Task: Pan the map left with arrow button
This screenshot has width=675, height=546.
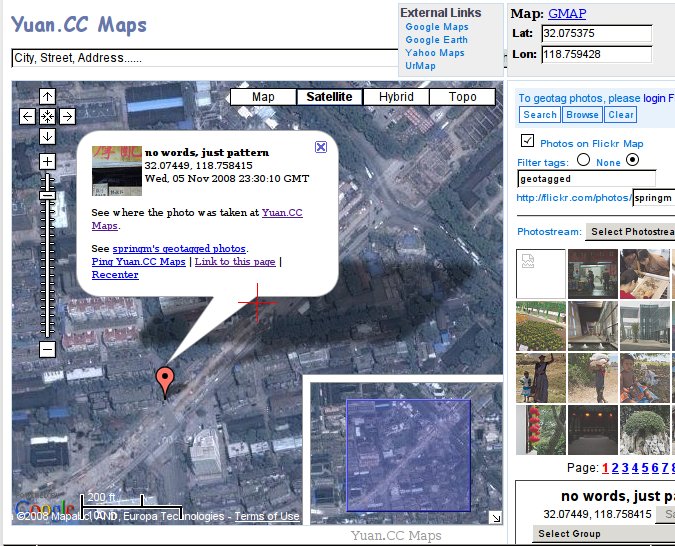Action: pyautogui.click(x=28, y=116)
